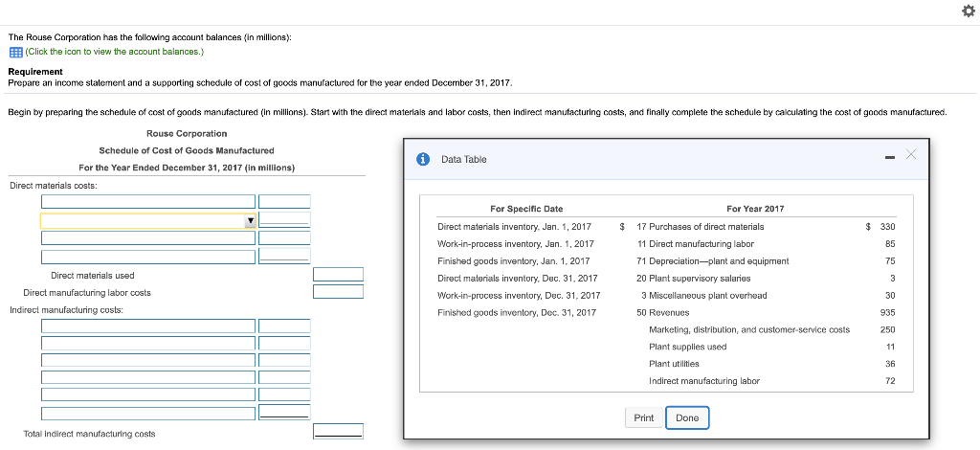Viewport: 980px width, 450px height.
Task: Select last indirect manufacturing costs label field
Action: pos(147,412)
